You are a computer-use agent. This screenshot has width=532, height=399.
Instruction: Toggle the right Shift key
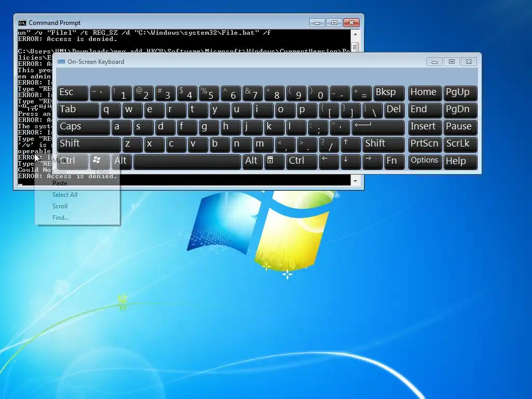tap(383, 144)
